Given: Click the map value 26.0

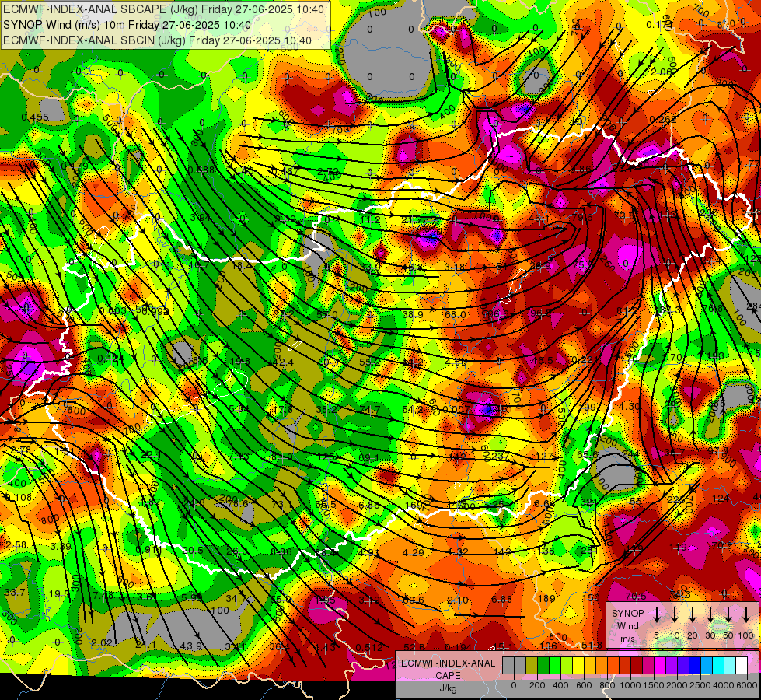Looking at the screenshot, I should click(x=237, y=551).
